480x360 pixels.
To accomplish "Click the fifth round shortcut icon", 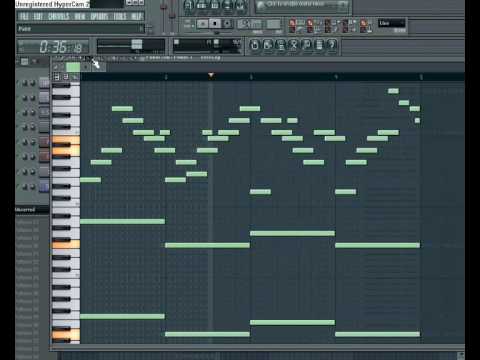I will (x=306, y=44).
